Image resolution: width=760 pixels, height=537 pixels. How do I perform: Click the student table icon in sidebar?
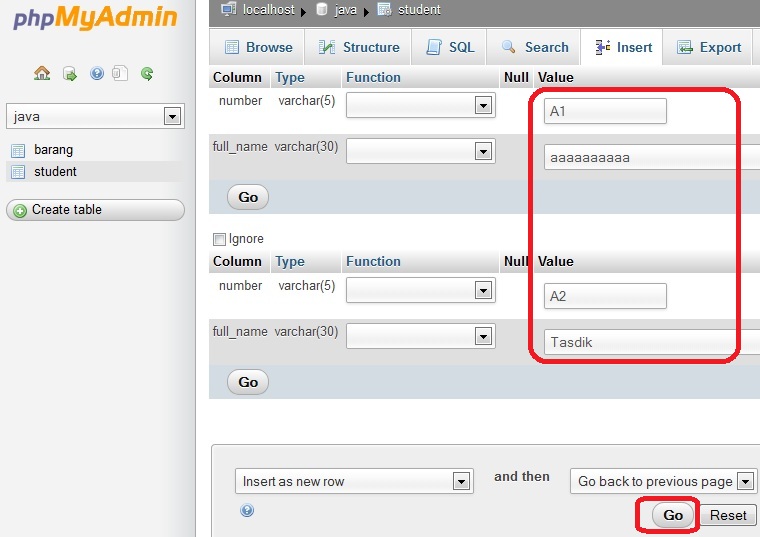(18, 172)
